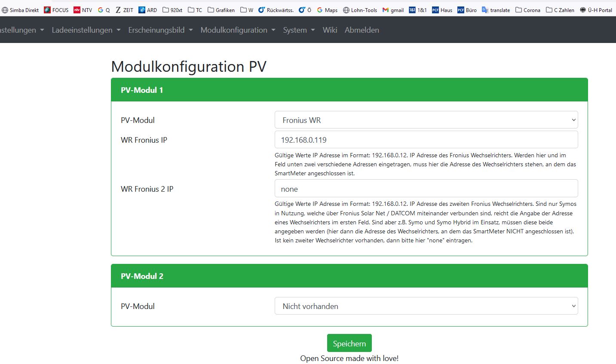Open the Büro bookmark
The image size is (616, 364).
click(x=467, y=10)
